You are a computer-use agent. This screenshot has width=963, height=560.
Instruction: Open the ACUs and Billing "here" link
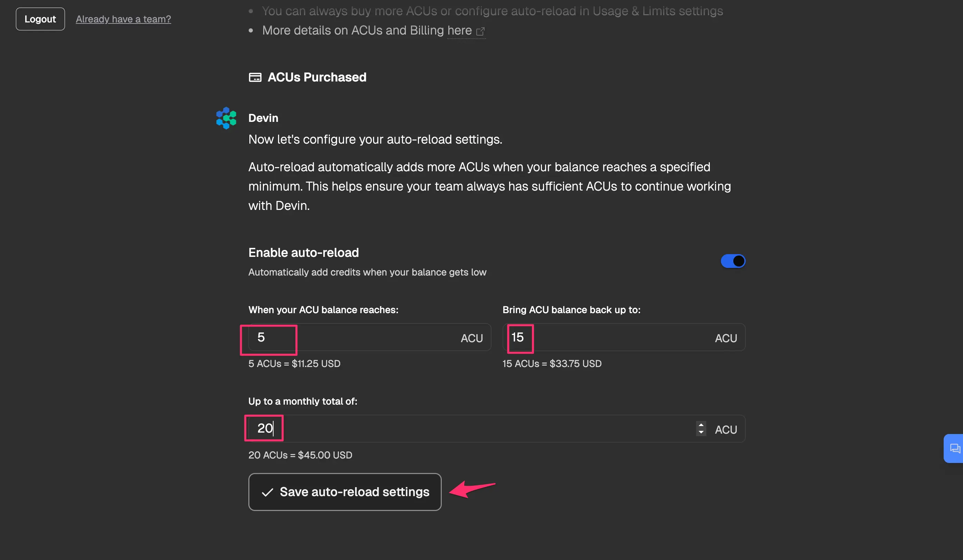point(459,31)
